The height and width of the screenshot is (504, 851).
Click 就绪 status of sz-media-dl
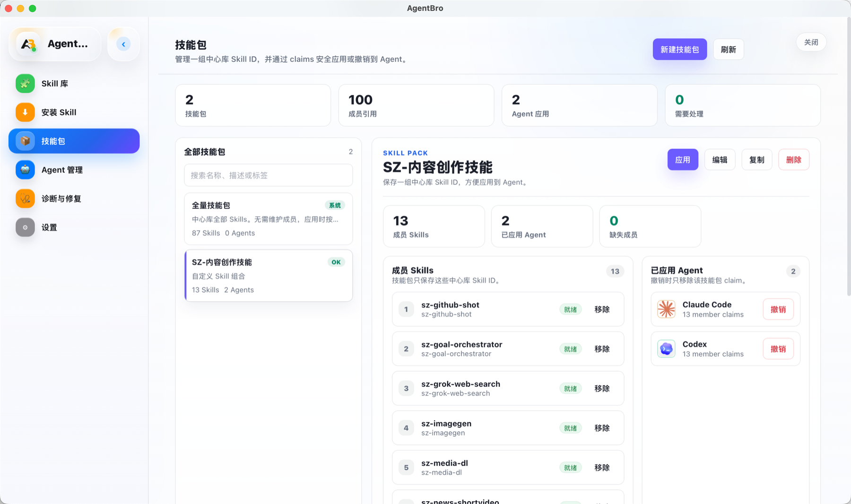pyautogui.click(x=570, y=468)
